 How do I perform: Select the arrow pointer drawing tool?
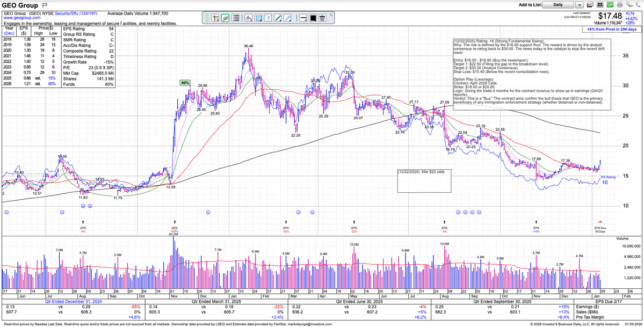click(x=288, y=18)
